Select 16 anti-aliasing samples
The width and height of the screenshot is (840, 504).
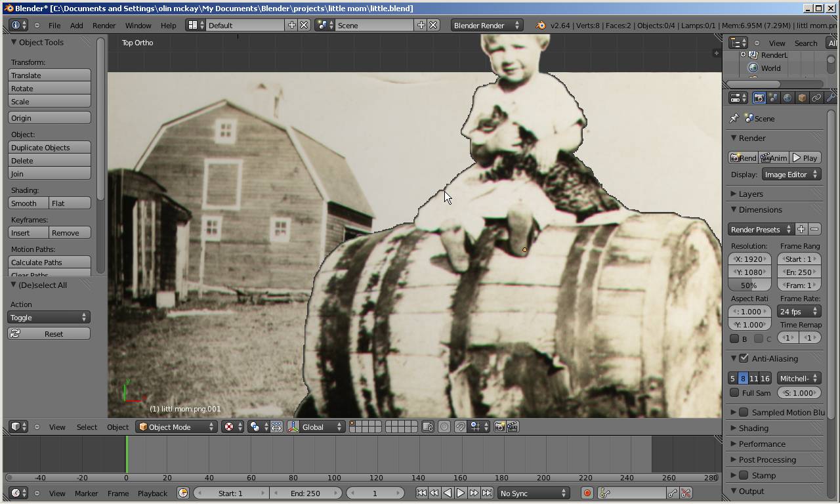pyautogui.click(x=765, y=378)
